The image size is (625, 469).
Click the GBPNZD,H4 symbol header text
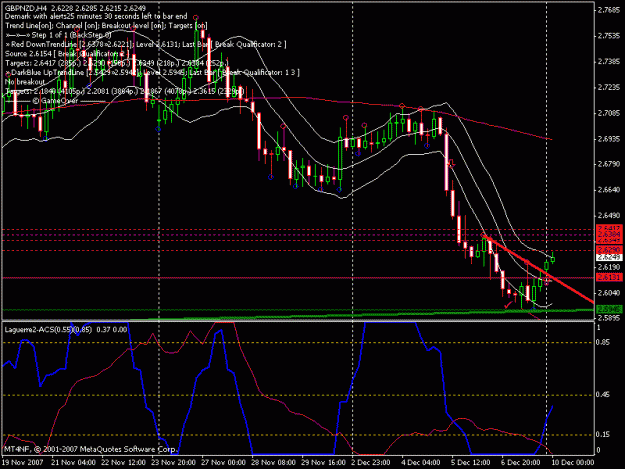(x=26, y=8)
